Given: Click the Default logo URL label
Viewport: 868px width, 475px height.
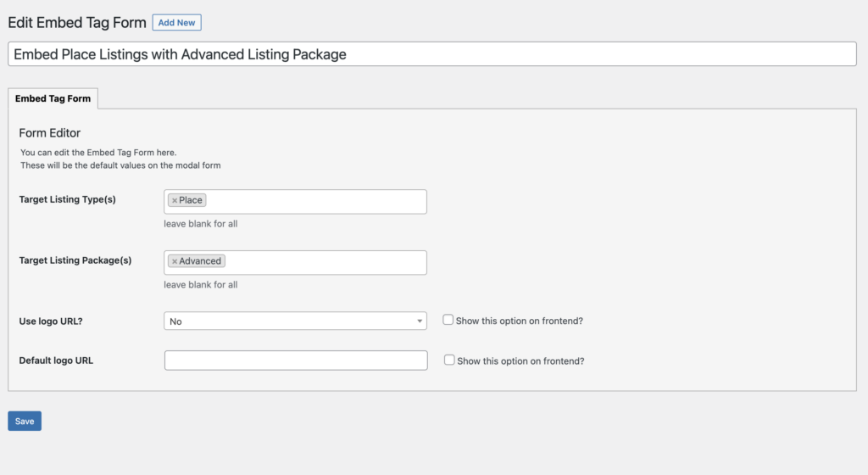Looking at the screenshot, I should tap(56, 360).
